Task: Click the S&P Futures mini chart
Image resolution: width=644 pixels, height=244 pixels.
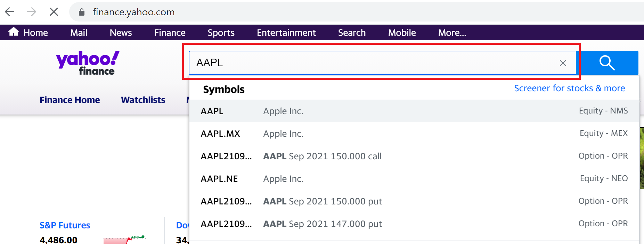Action: coord(124,239)
